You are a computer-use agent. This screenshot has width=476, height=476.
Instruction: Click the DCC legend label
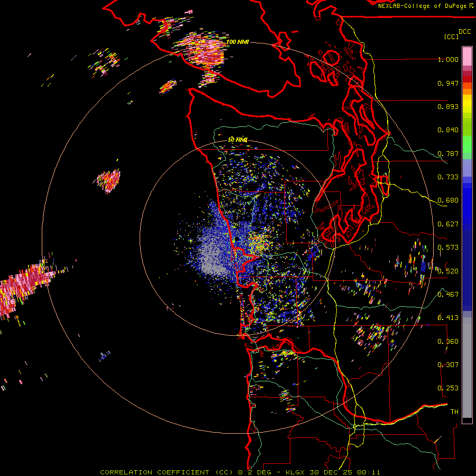click(464, 32)
